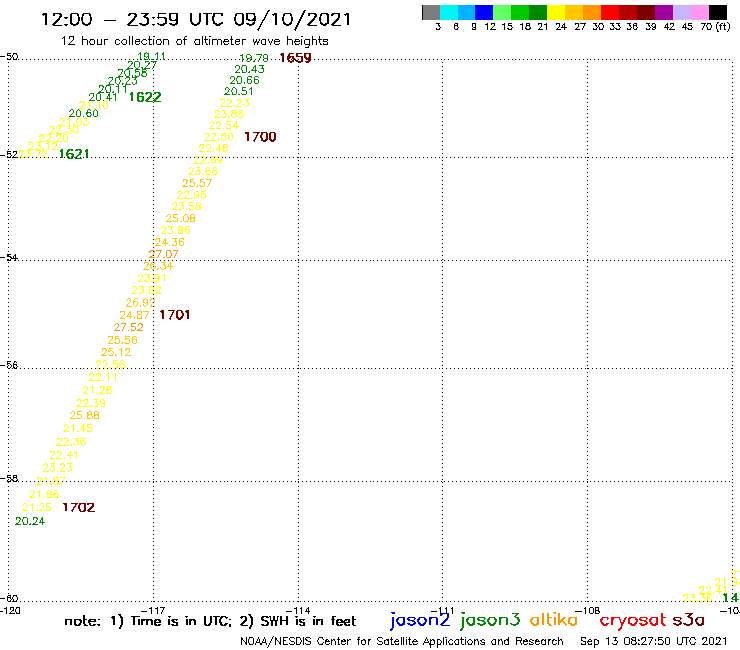Click the pink legend color swatch
The height and width of the screenshot is (650, 740).
click(700, 12)
